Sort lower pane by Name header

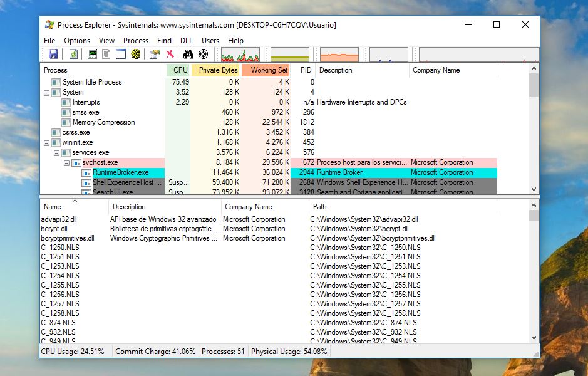[x=75, y=207]
